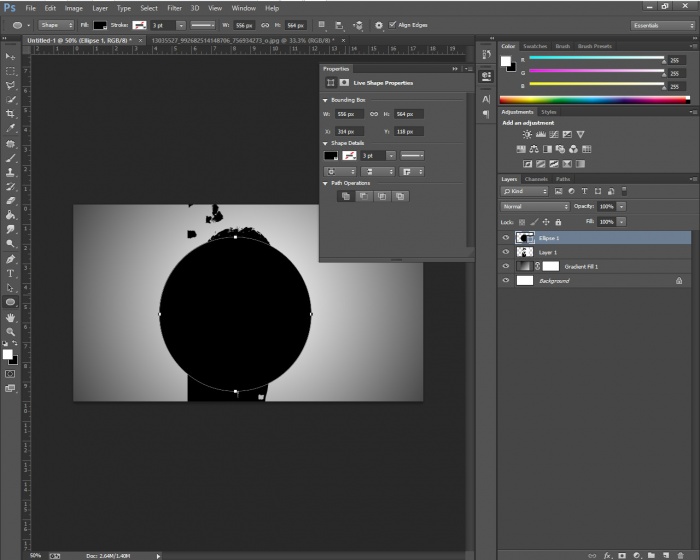Hide the Ellipse 1 layer

pos(506,238)
